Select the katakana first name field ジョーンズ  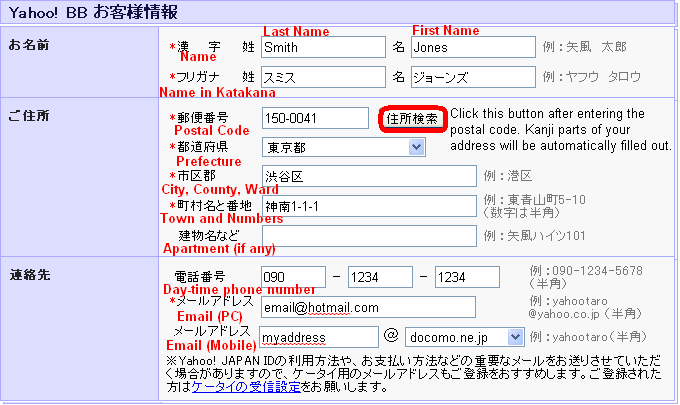click(x=473, y=77)
